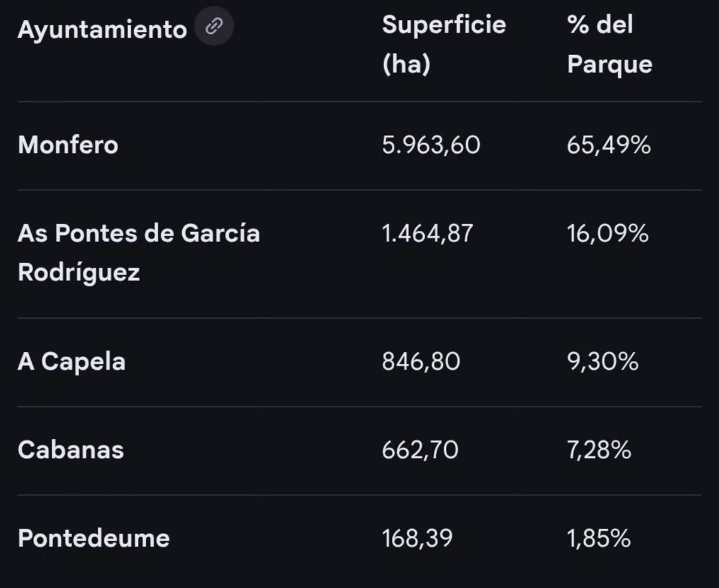Select the Pontedeume row name

click(93, 538)
